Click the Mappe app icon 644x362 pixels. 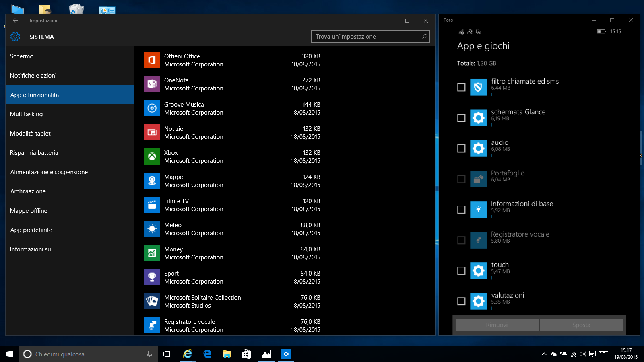coord(152,181)
